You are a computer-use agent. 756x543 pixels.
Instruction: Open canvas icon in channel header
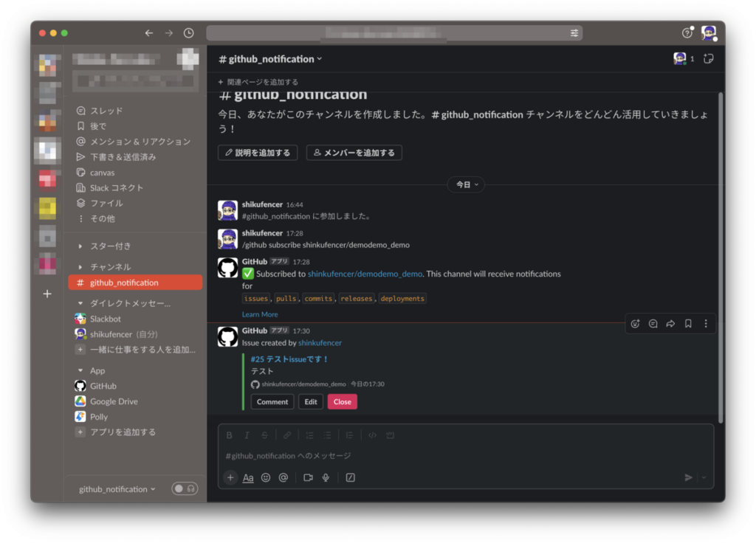pos(708,59)
